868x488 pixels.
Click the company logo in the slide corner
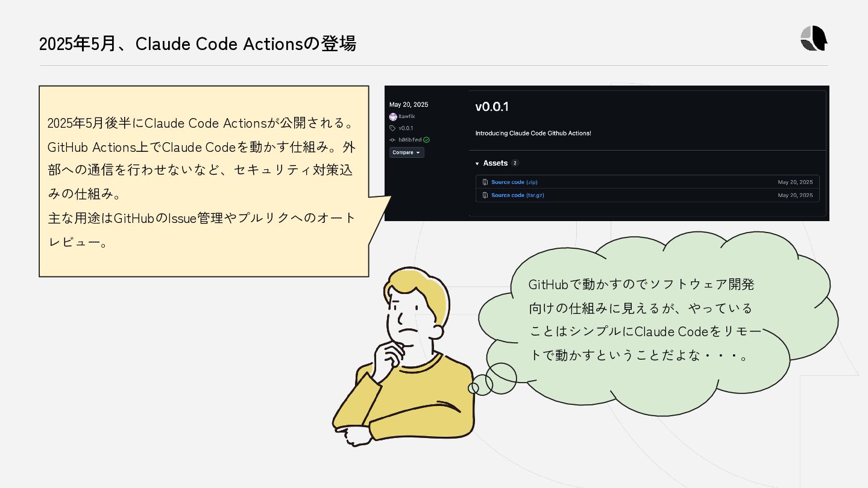coord(814,38)
